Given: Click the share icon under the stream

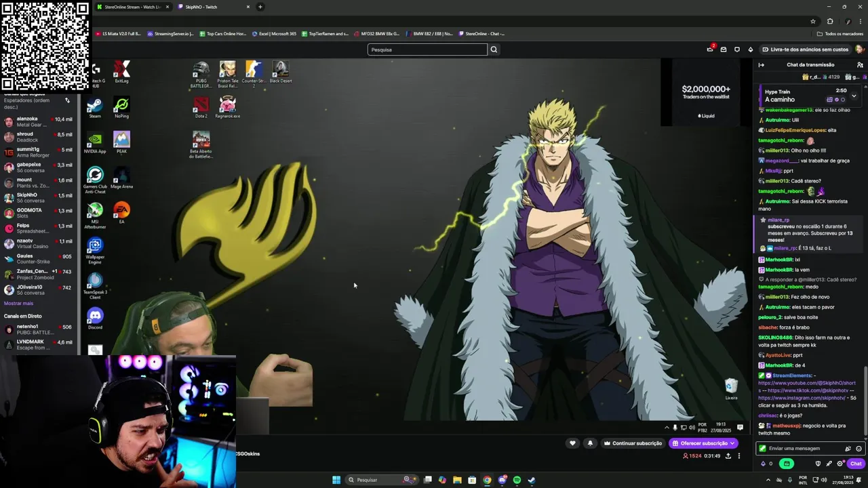Looking at the screenshot, I should pos(728,456).
